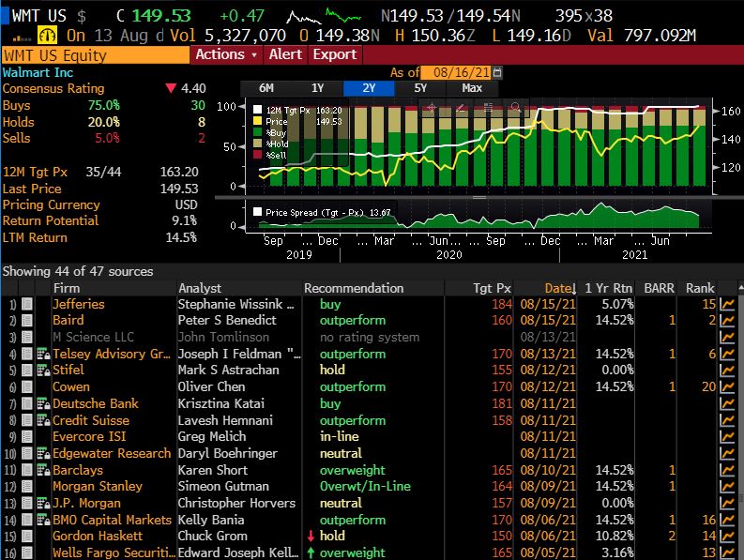Image resolution: width=744 pixels, height=560 pixels.
Task: Click the red %Sell legend swatch
Action: [x=258, y=155]
